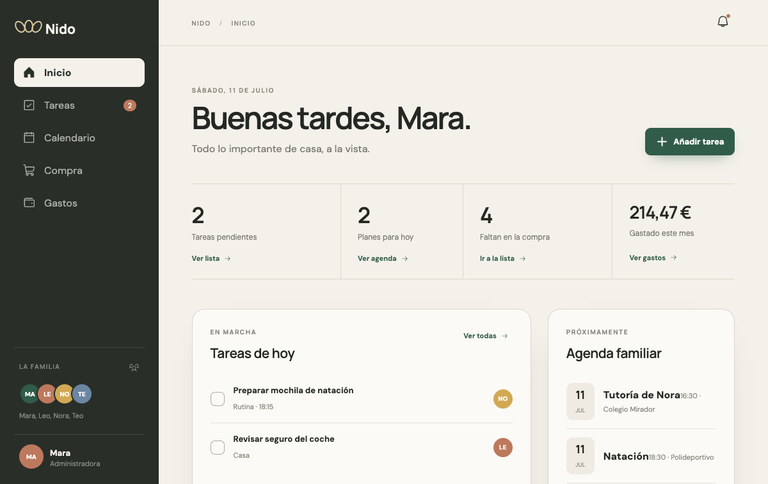Click the family members icon next to La Familia
This screenshot has width=768, height=484.
[x=134, y=367]
